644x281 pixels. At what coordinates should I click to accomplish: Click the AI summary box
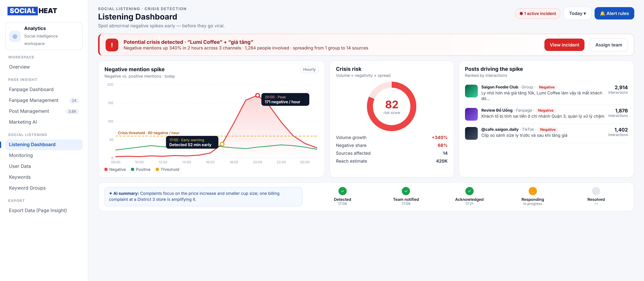coord(203,197)
